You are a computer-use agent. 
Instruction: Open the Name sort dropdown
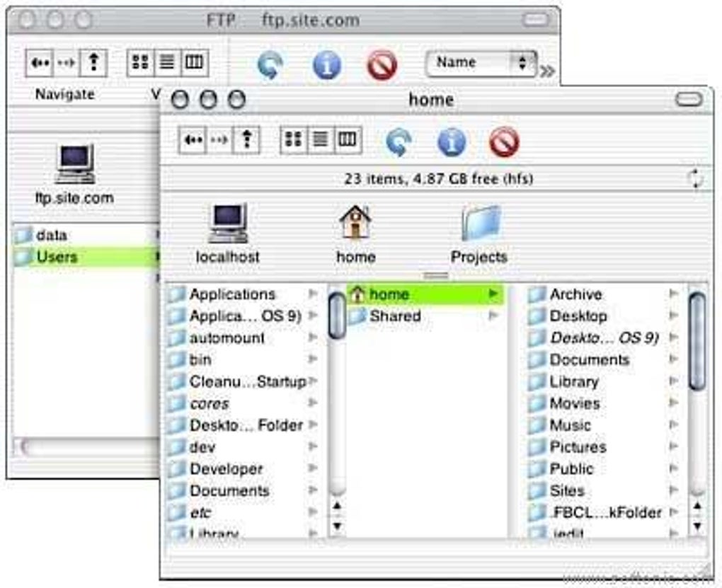point(481,63)
